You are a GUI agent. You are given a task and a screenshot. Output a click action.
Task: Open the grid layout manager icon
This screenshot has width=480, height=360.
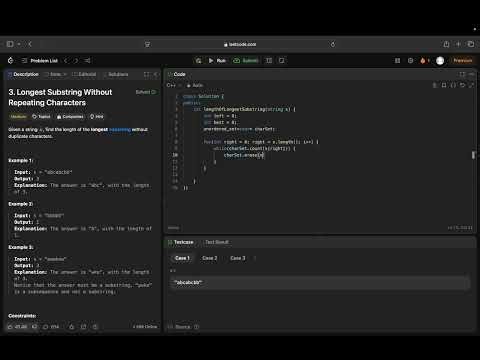(397, 60)
